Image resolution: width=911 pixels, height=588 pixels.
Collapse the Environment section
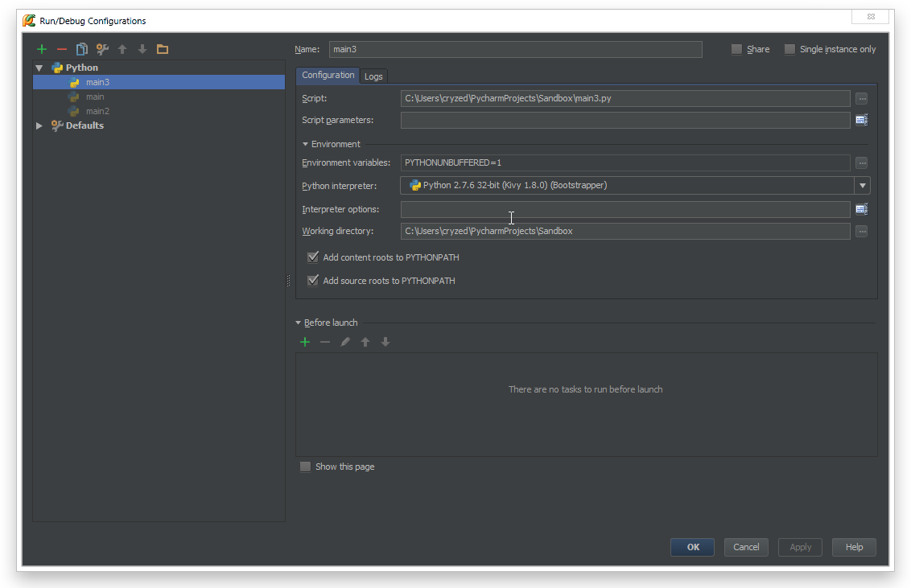(x=306, y=144)
